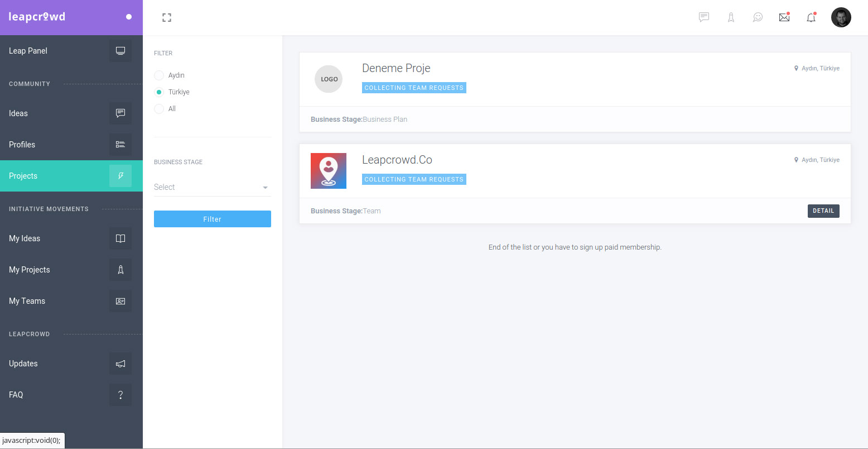This screenshot has width=868, height=449.
Task: Click the Leapcrowd.Co project logo image
Action: click(x=329, y=171)
